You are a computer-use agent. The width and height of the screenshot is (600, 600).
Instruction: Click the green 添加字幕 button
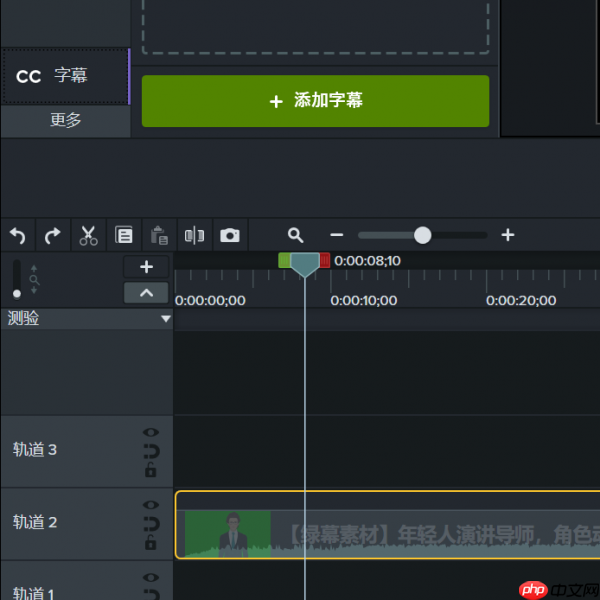(x=315, y=101)
